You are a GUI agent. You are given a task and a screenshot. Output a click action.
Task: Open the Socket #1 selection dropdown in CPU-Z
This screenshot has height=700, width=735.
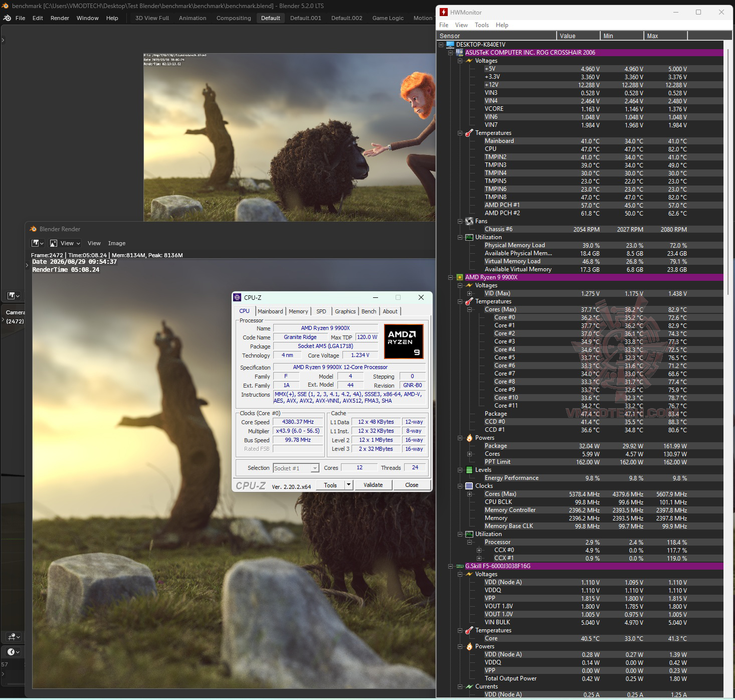(x=296, y=468)
